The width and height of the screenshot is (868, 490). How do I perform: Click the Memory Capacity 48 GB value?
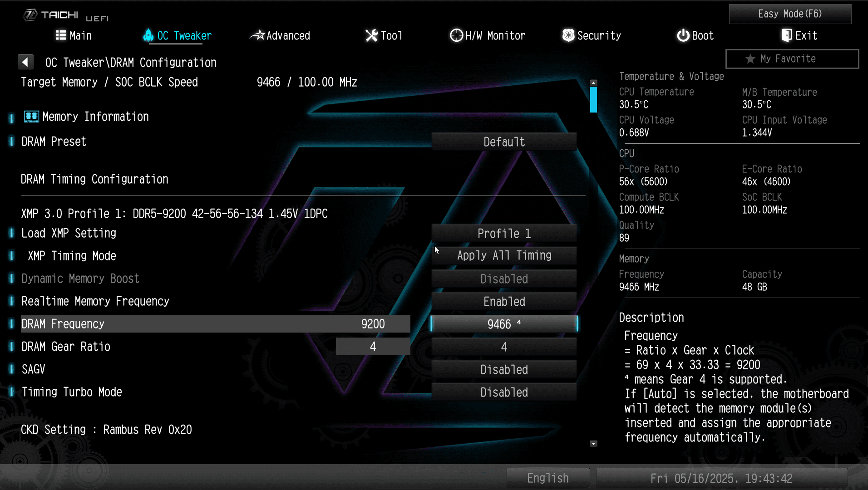pos(755,287)
